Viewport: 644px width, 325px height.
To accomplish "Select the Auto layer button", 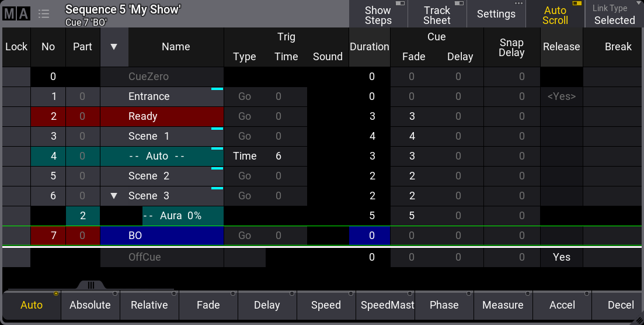I will point(32,305).
